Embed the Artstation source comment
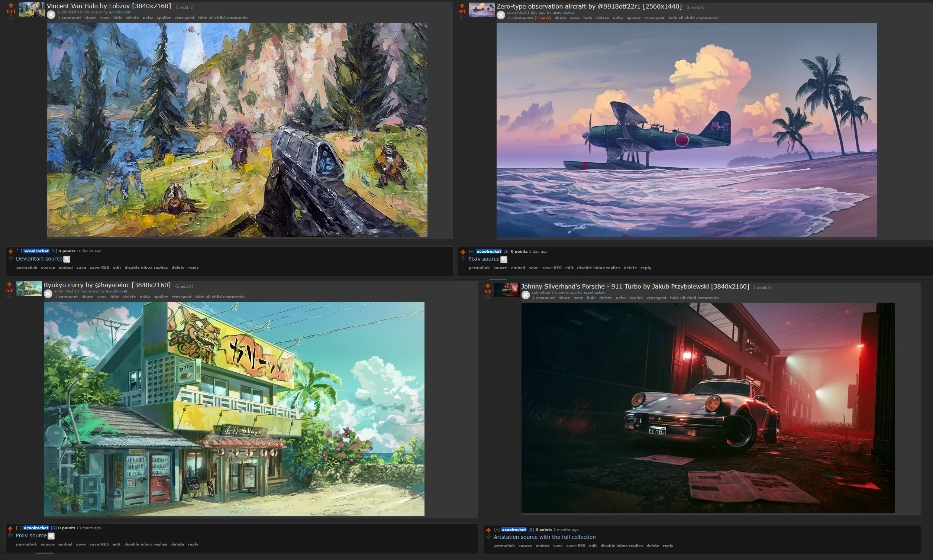This screenshot has height=560, width=933. 543,546
